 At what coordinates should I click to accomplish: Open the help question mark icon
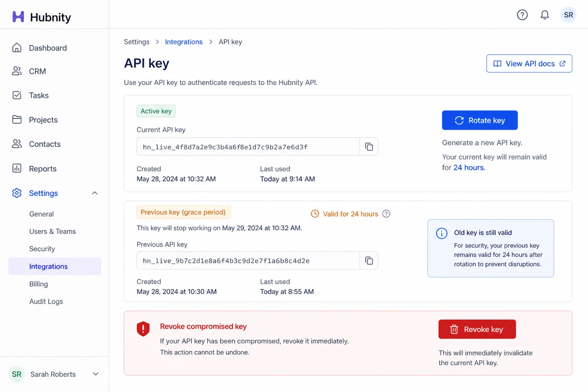pyautogui.click(x=522, y=15)
